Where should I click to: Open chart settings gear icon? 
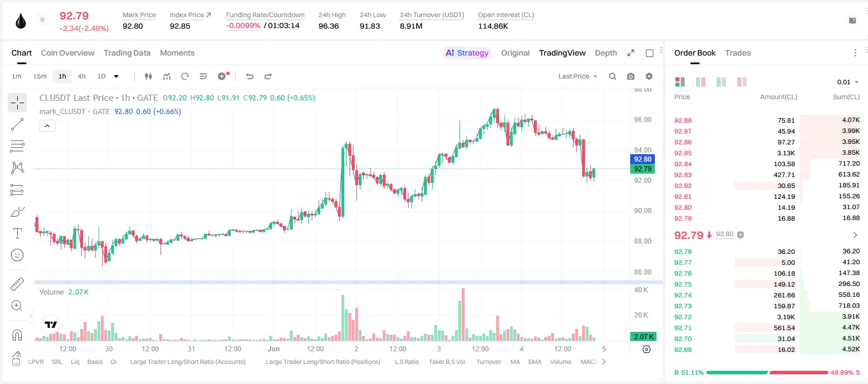pyautogui.click(x=649, y=76)
